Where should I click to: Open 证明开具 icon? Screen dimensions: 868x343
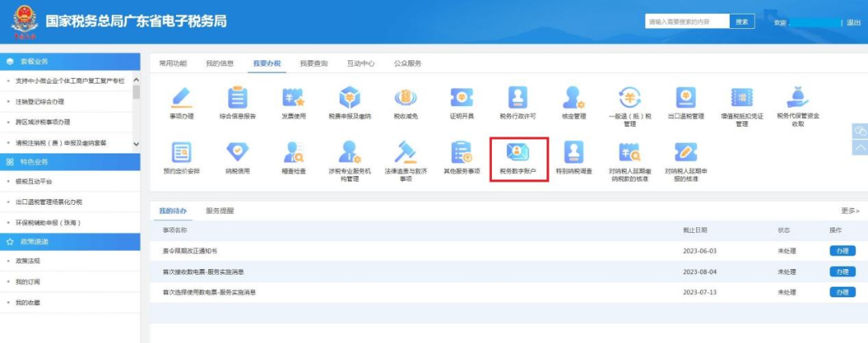pos(461,98)
